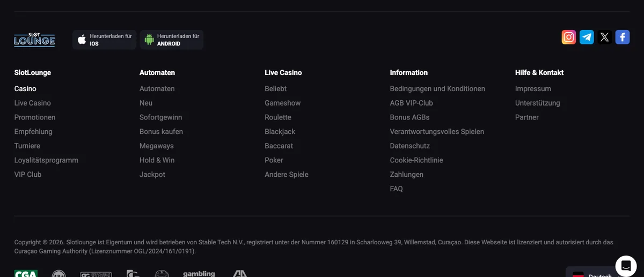Click the Automaten column heading
Image resolution: width=644 pixels, height=277 pixels.
pos(157,72)
